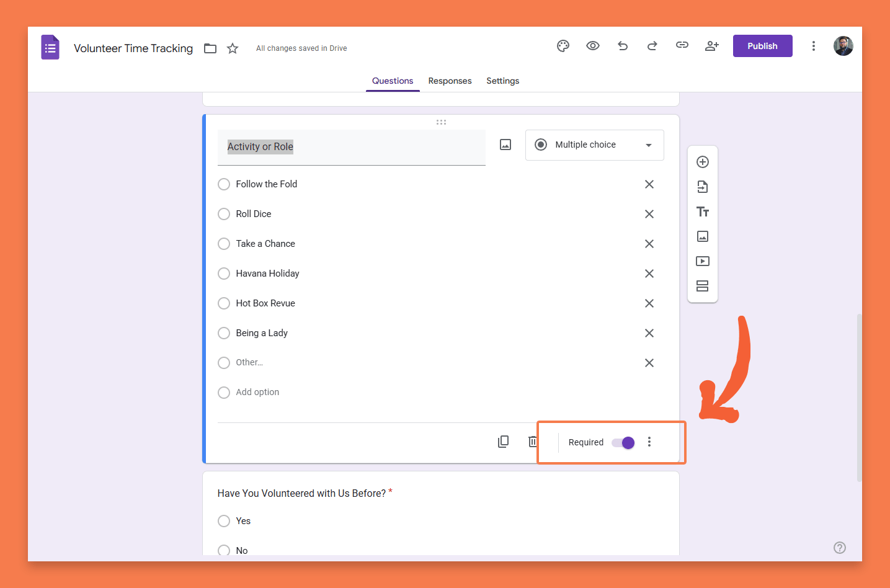
Task: Click the add collaborators icon
Action: pos(712,46)
